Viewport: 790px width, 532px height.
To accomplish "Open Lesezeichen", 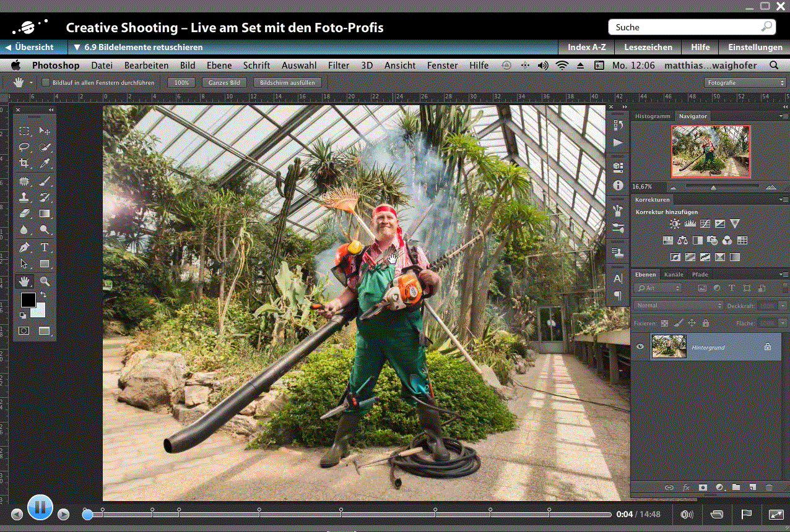I will pos(648,47).
